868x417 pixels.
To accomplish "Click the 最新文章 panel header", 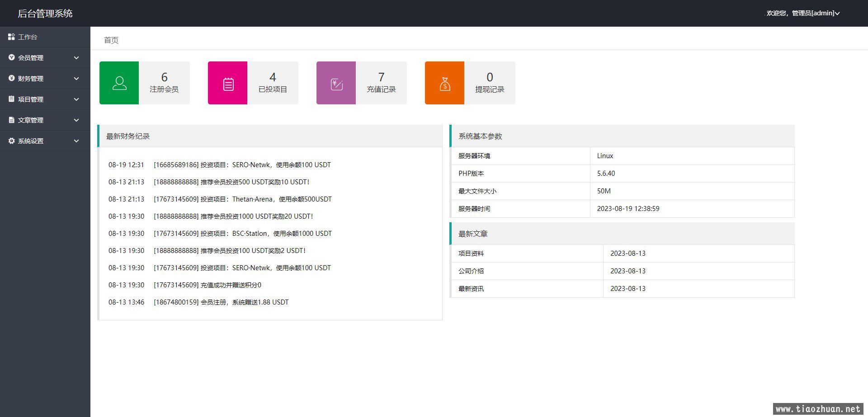I will [x=622, y=234].
